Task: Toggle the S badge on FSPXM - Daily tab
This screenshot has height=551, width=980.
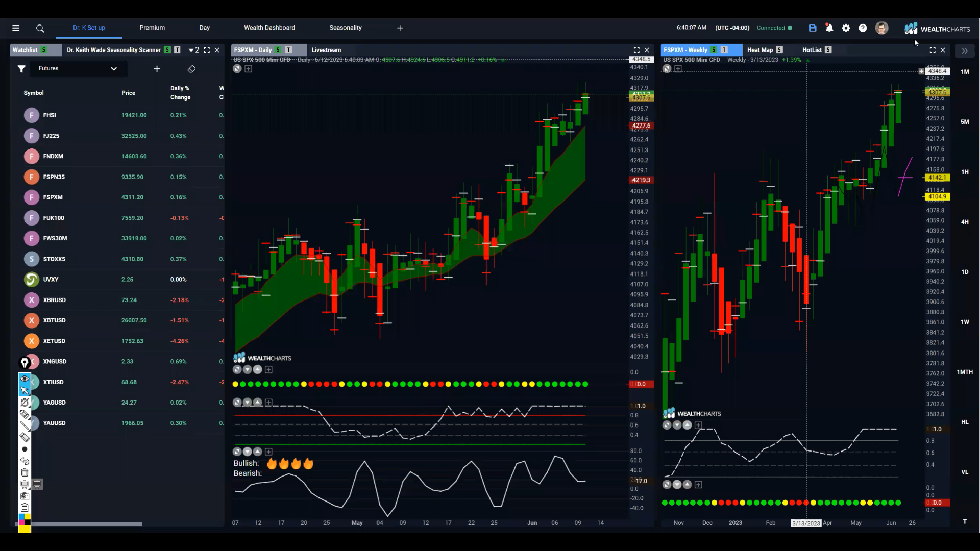Action: [x=278, y=50]
